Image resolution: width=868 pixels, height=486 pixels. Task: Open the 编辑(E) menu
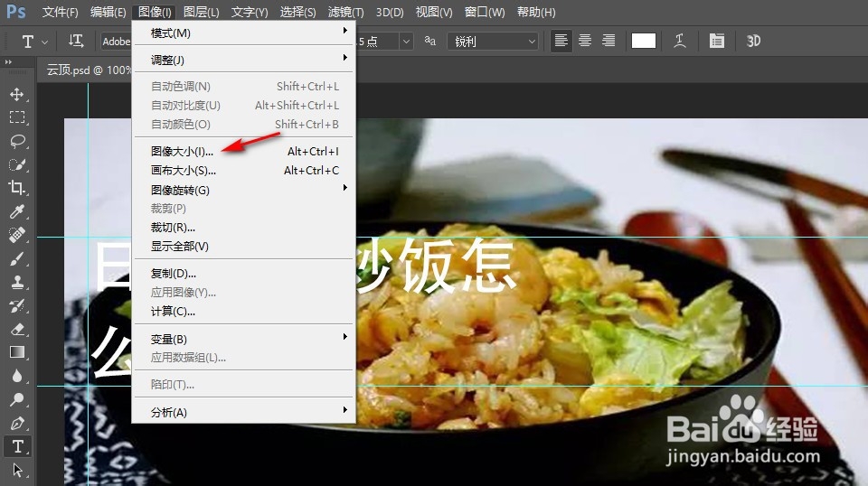pos(108,12)
